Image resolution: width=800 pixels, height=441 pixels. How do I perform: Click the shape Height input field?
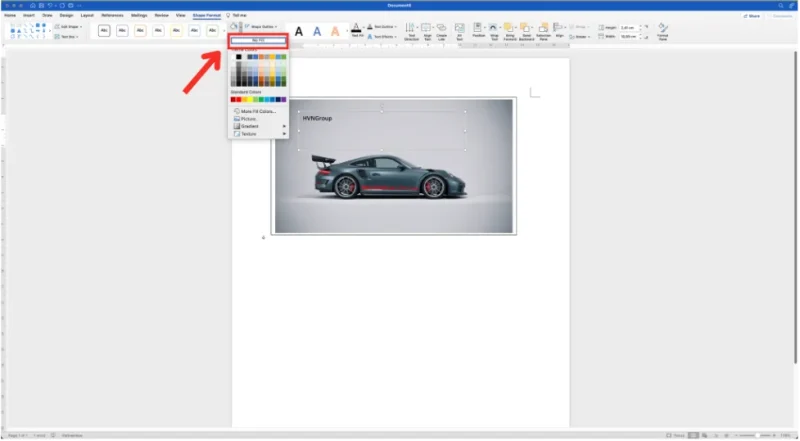point(630,28)
